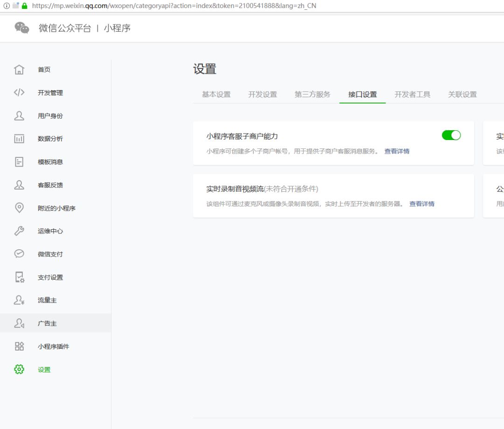The width and height of the screenshot is (504, 429).
Task: Click the 设置 page heading
Action: [205, 69]
